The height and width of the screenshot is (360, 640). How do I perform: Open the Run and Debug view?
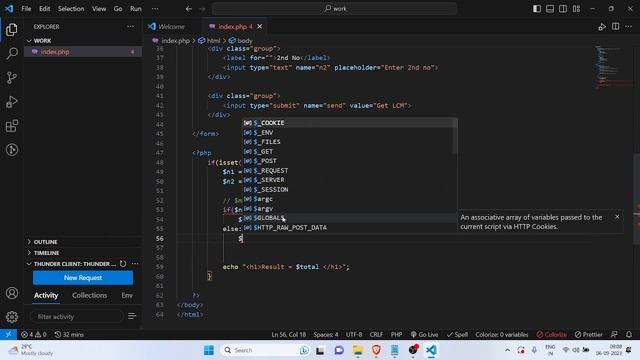12,102
